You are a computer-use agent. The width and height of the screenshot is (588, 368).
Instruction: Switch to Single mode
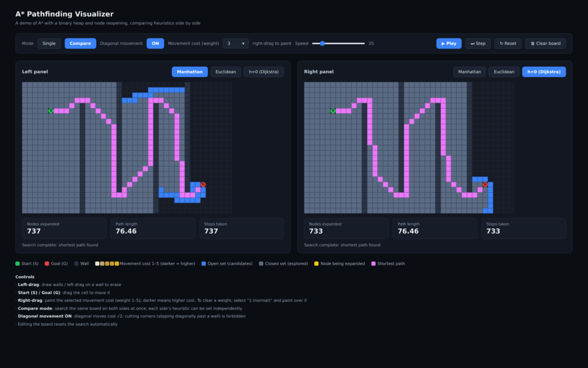49,44
